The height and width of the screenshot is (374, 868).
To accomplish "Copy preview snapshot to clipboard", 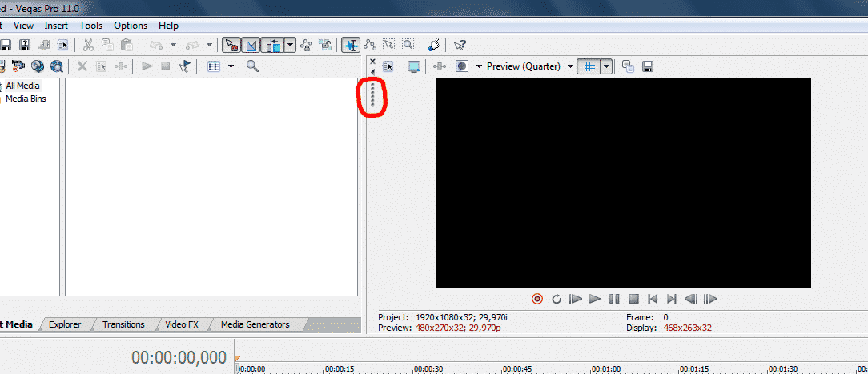I will pos(628,66).
